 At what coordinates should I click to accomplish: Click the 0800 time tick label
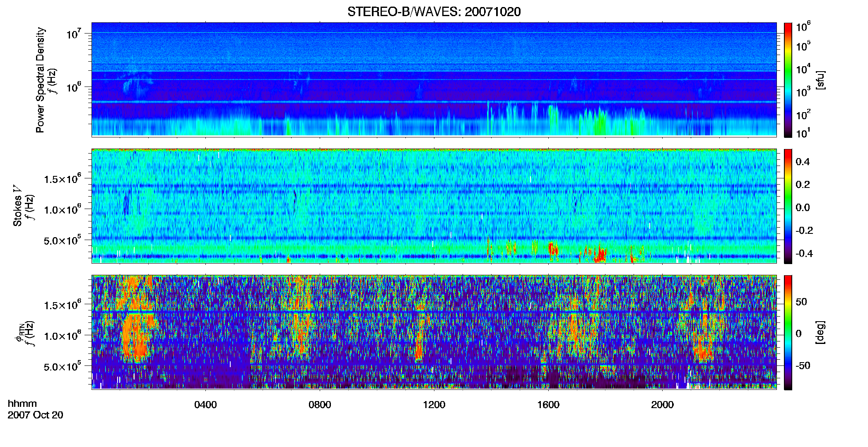pos(320,405)
